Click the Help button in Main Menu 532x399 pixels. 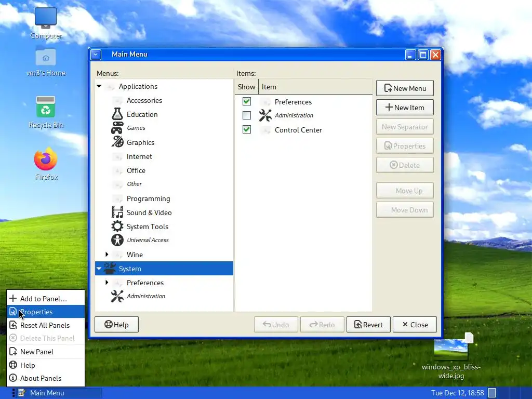coord(116,325)
